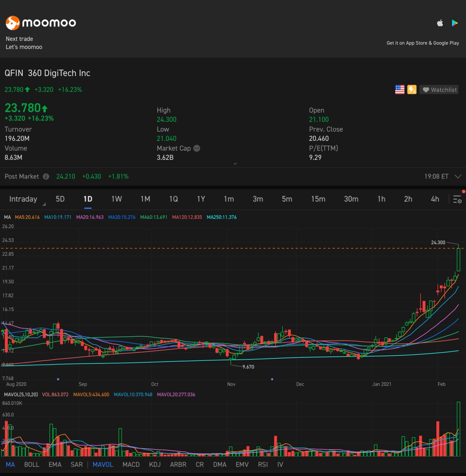Image resolution: width=466 pixels, height=476 pixels.
Task: Click the MA250:11.376 legend value
Action: (x=222, y=217)
